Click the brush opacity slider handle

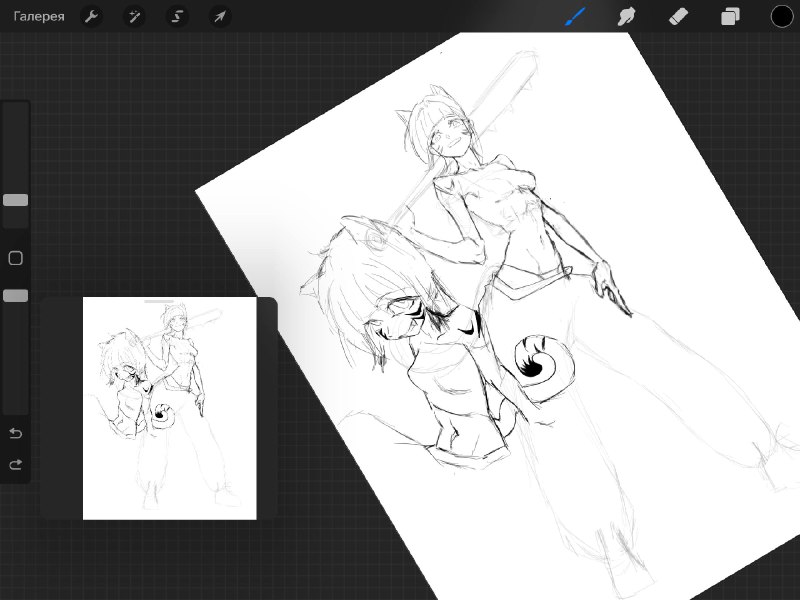pyautogui.click(x=16, y=295)
